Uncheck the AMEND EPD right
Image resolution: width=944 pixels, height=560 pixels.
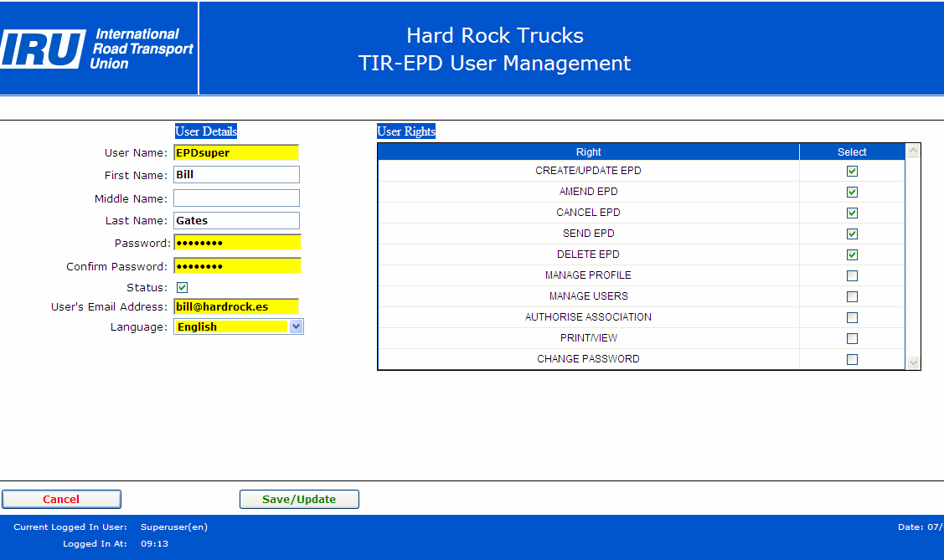pyautogui.click(x=852, y=192)
